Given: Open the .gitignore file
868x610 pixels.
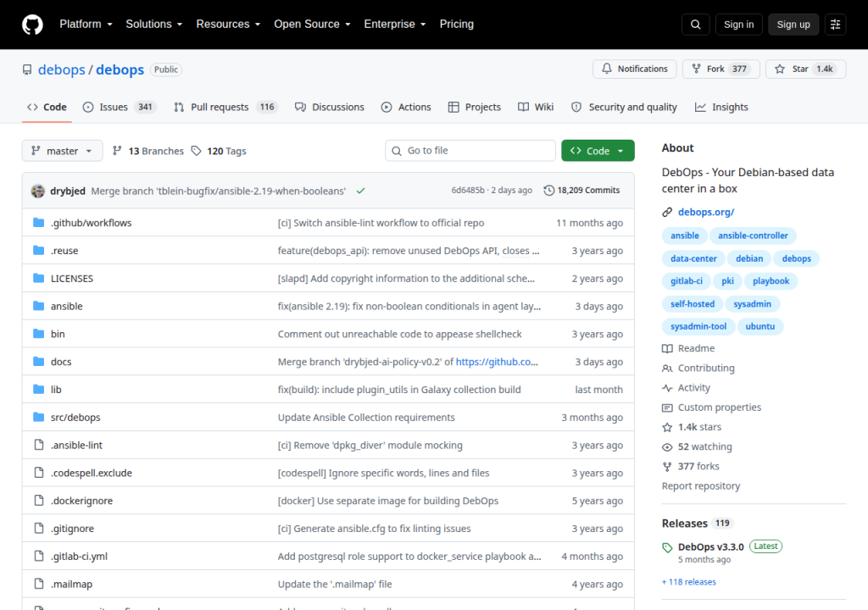Looking at the screenshot, I should coord(72,529).
